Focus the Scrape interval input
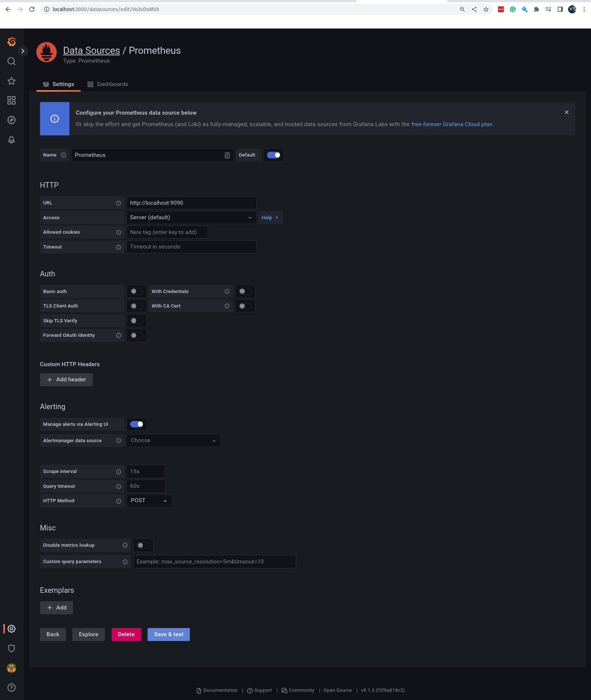The height and width of the screenshot is (700, 591). [x=146, y=471]
